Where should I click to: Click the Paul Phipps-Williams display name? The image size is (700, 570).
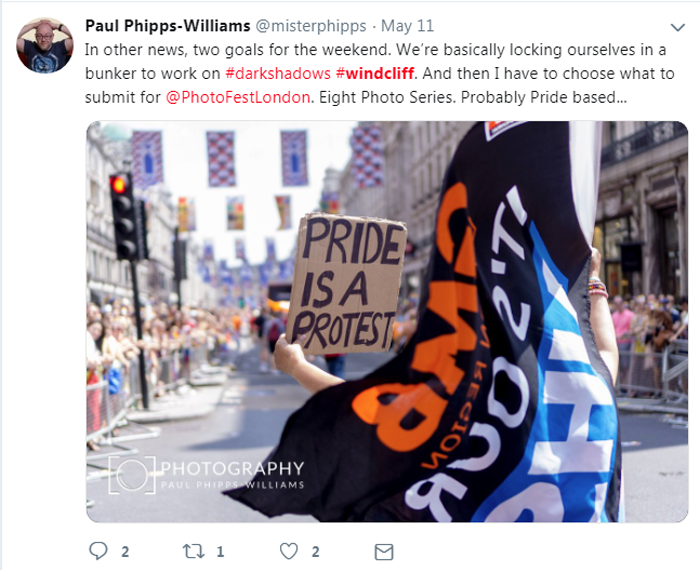167,26
